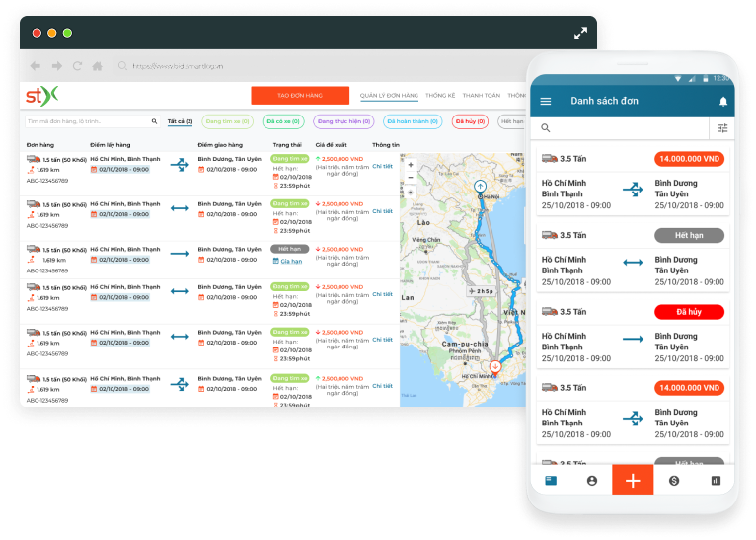The image size is (756, 540).
Task: Open the profile icon in bottom navigation
Action: 592,481
